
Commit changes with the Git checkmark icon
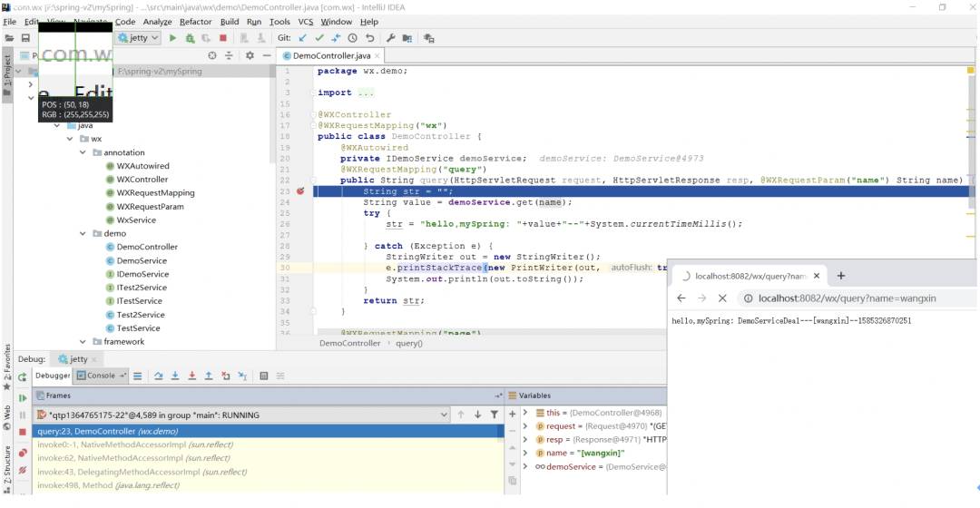pos(319,38)
